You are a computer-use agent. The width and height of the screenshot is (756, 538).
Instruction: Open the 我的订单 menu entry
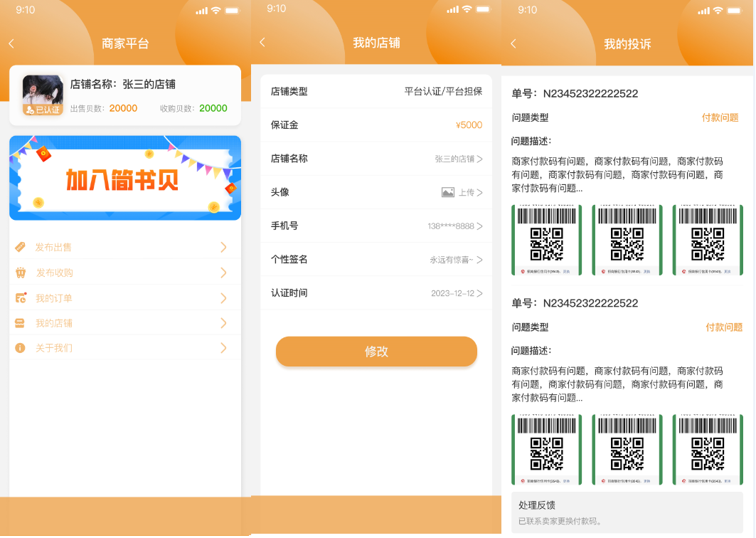click(x=125, y=297)
